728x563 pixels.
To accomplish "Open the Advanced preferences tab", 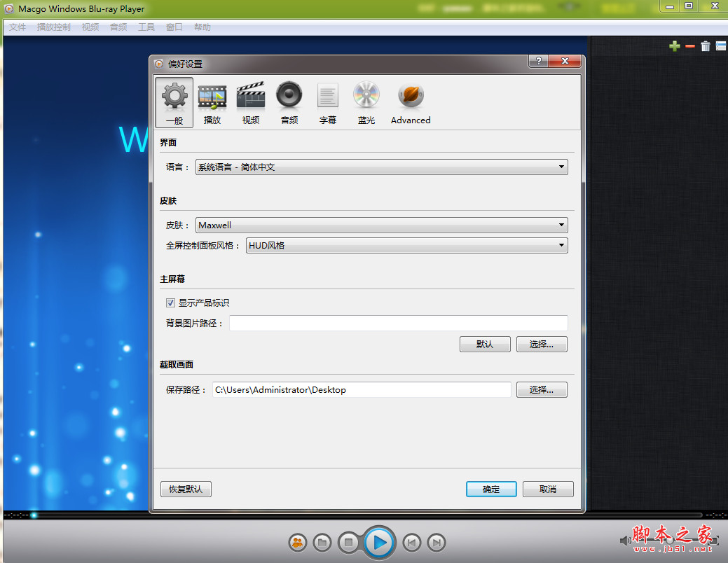I will (411, 102).
